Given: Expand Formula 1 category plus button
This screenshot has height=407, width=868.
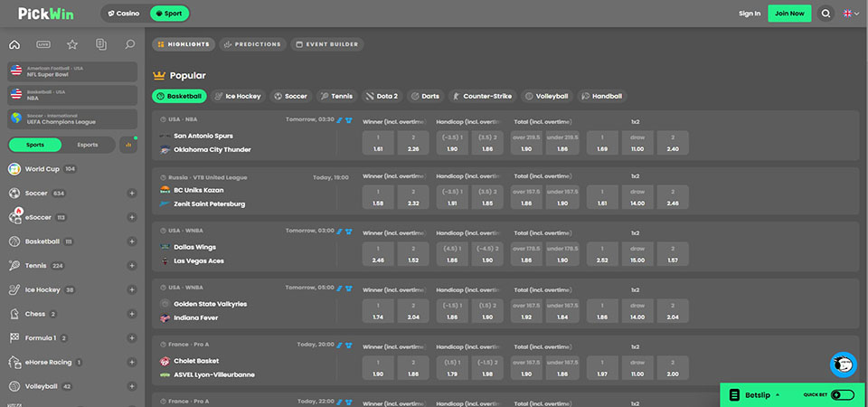Looking at the screenshot, I should click(x=132, y=337).
